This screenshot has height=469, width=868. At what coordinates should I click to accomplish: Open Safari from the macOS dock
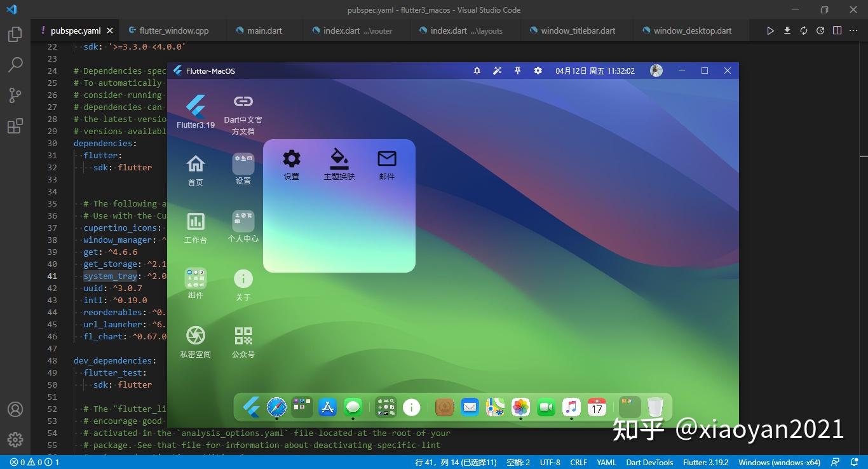pyautogui.click(x=276, y=407)
